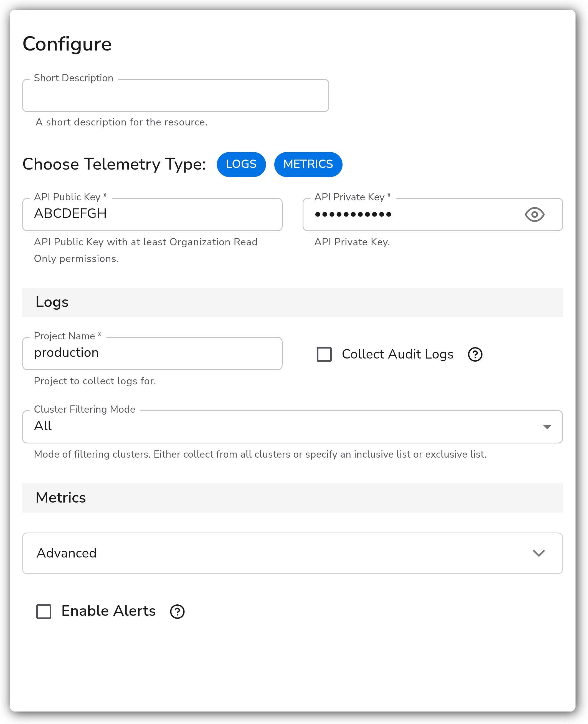Screen dimensions: 588x724
Task: Select the Metrics section header
Action: click(293, 498)
